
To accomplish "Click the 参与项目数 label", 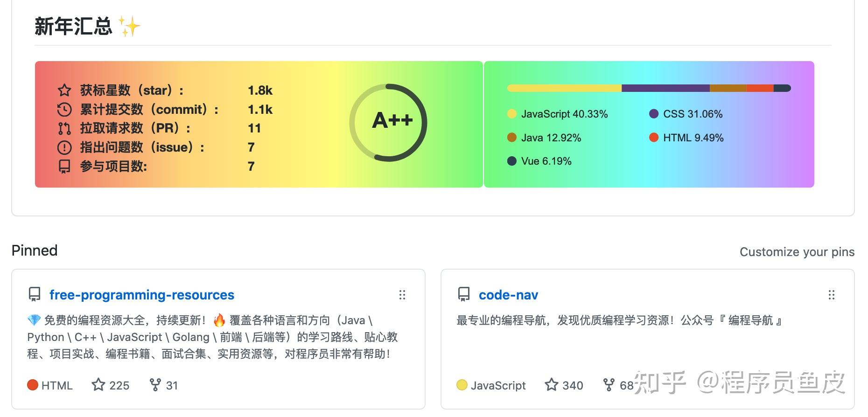I will click(113, 167).
